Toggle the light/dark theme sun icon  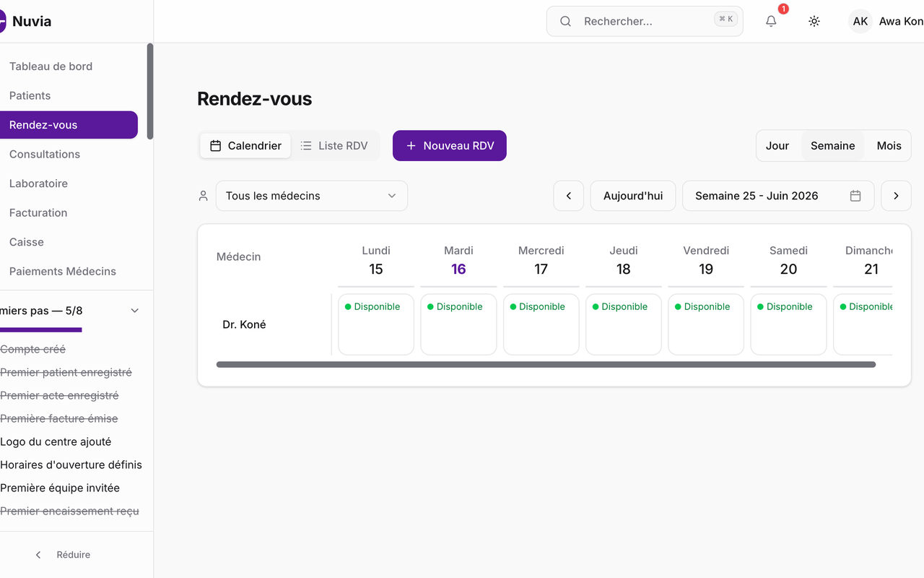coord(814,22)
